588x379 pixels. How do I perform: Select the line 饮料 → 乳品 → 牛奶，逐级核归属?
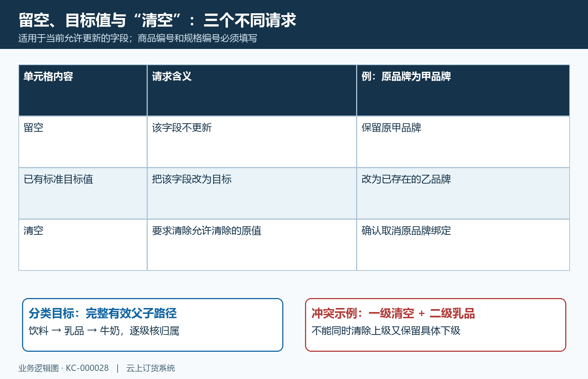coord(104,331)
